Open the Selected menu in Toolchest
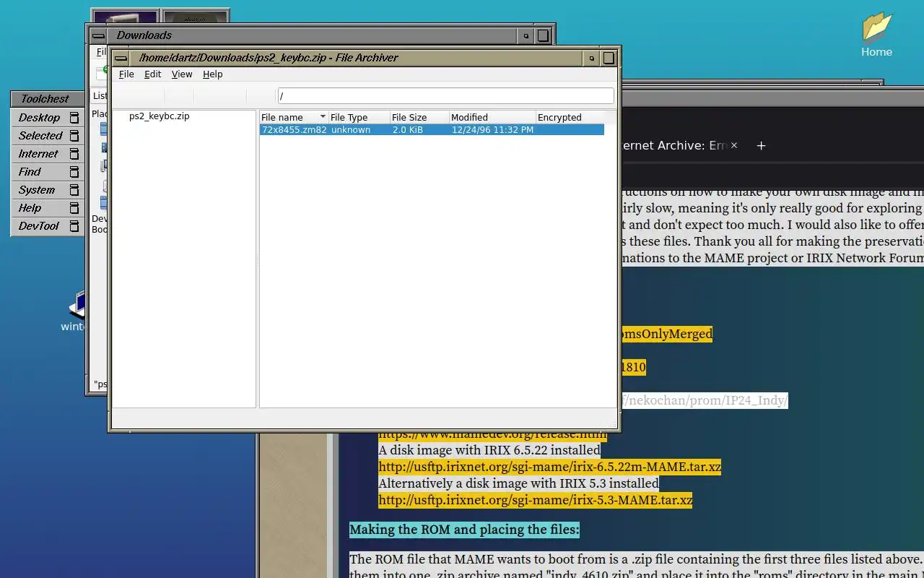 coord(48,135)
